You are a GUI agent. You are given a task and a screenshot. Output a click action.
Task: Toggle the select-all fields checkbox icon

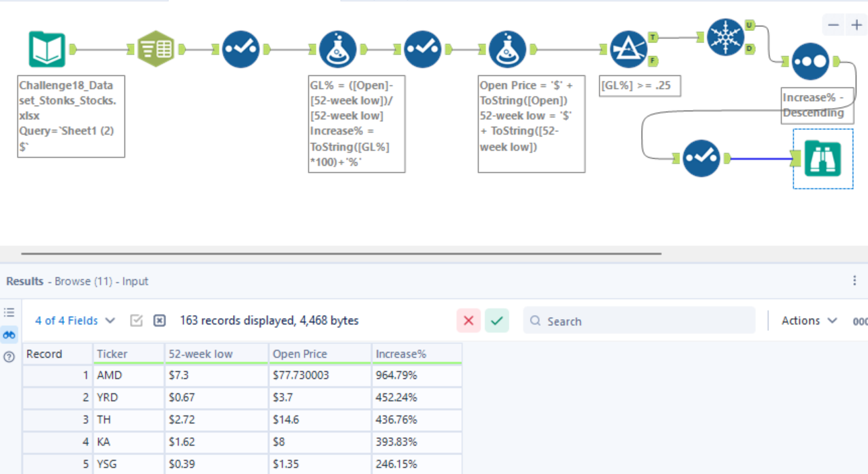(136, 321)
